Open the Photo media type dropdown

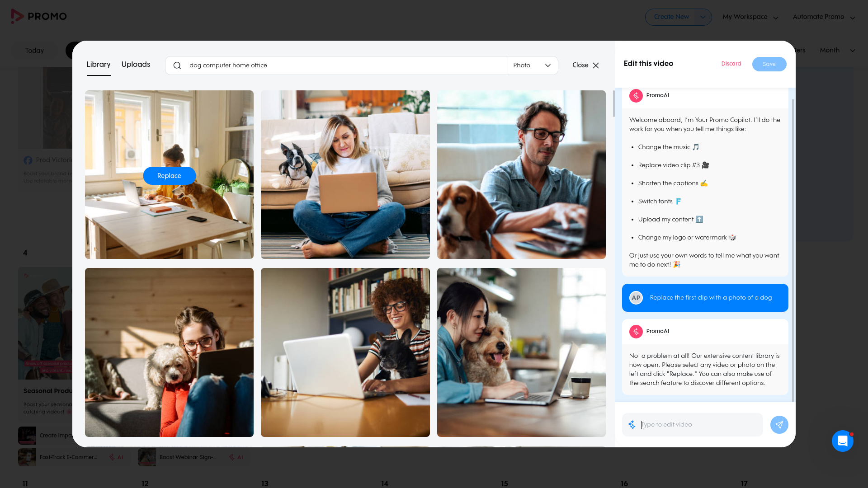pyautogui.click(x=533, y=66)
